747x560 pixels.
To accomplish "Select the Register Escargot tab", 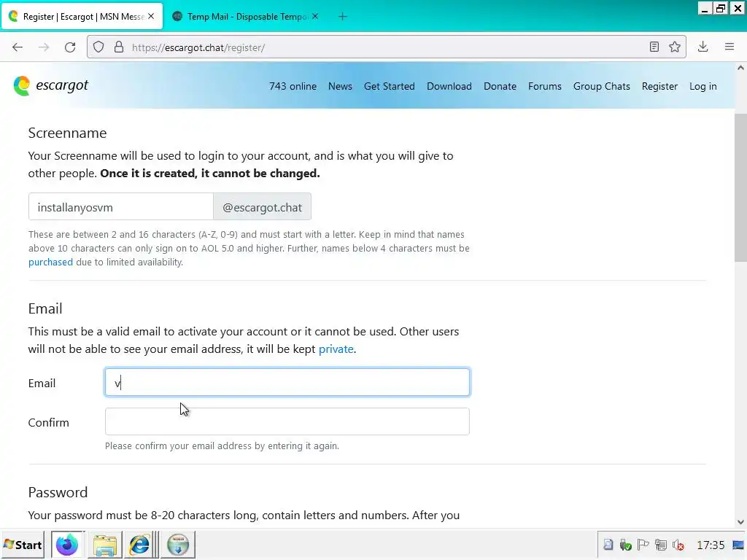I will (x=82, y=16).
